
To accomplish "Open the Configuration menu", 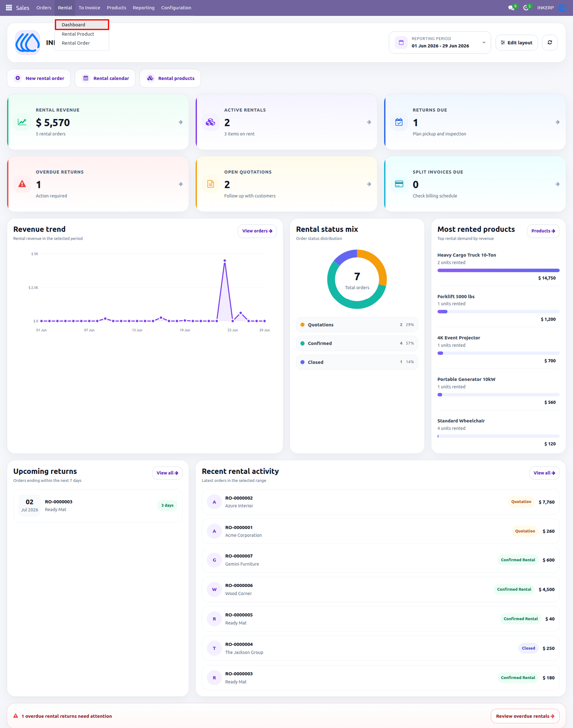I will 176,8.
